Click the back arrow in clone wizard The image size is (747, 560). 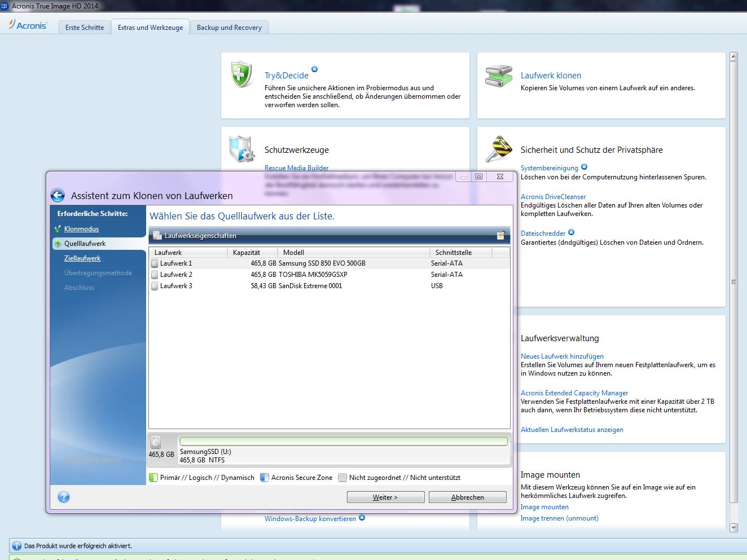(x=58, y=195)
